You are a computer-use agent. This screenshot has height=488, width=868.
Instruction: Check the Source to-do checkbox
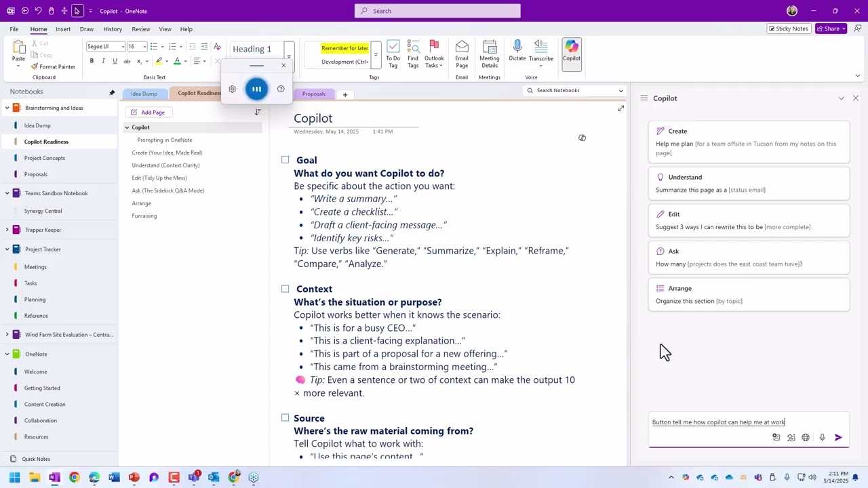285,418
